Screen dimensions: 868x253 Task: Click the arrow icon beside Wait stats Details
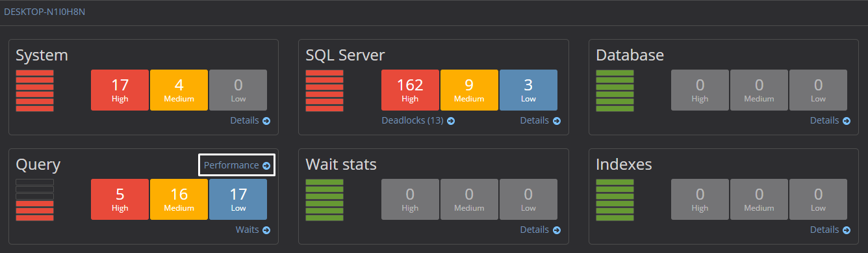pyautogui.click(x=557, y=230)
